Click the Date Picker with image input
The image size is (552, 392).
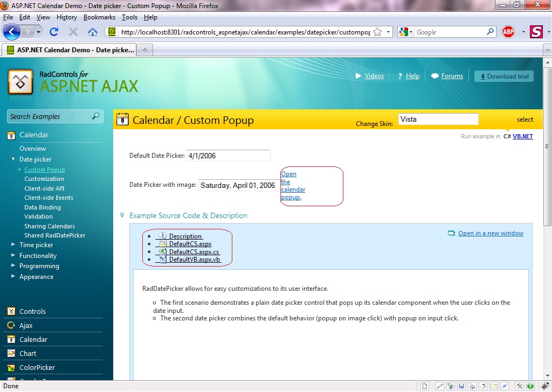point(239,185)
